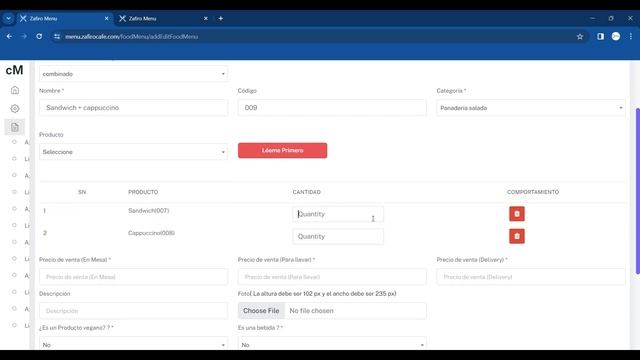Viewport: 640px width, 360px height.
Task: Click the COMPORTAMIENTO column header
Action: (533, 192)
